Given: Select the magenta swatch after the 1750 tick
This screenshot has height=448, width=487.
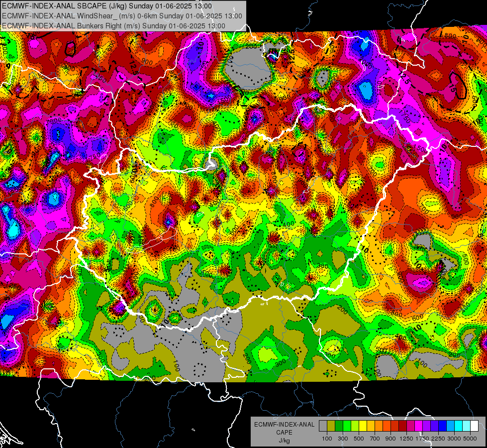Looking at the screenshot, I should (x=419, y=426).
